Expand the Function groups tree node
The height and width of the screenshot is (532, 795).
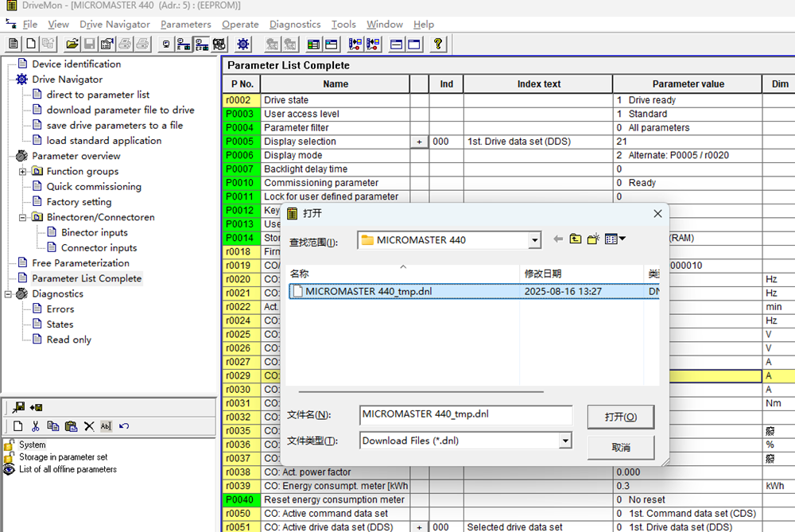click(x=23, y=172)
